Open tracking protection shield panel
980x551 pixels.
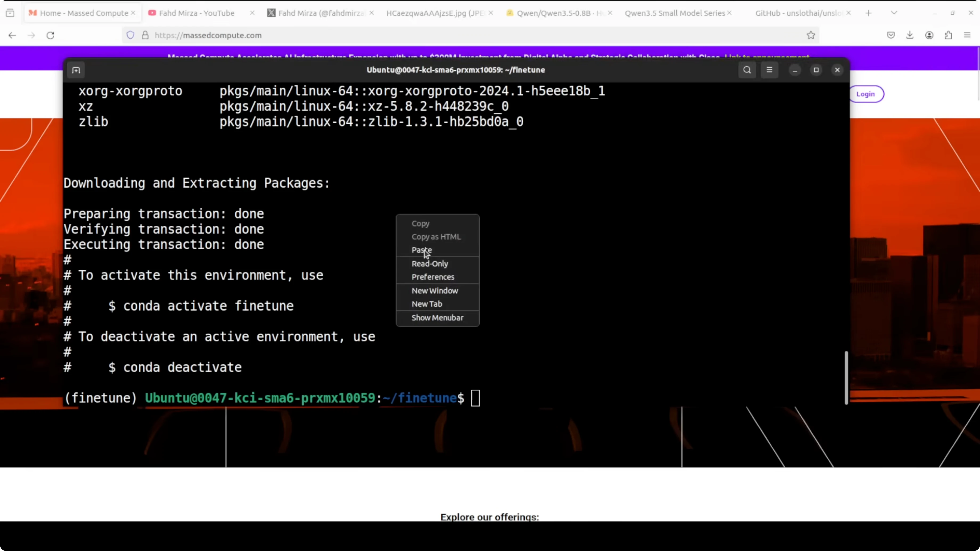(130, 35)
